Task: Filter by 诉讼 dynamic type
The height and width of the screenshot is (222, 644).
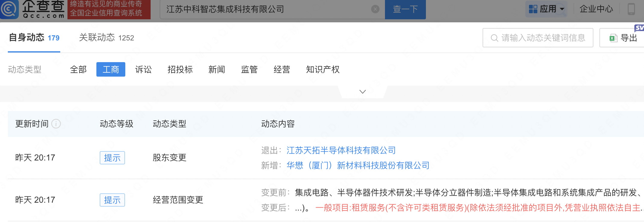Action: coord(143,70)
